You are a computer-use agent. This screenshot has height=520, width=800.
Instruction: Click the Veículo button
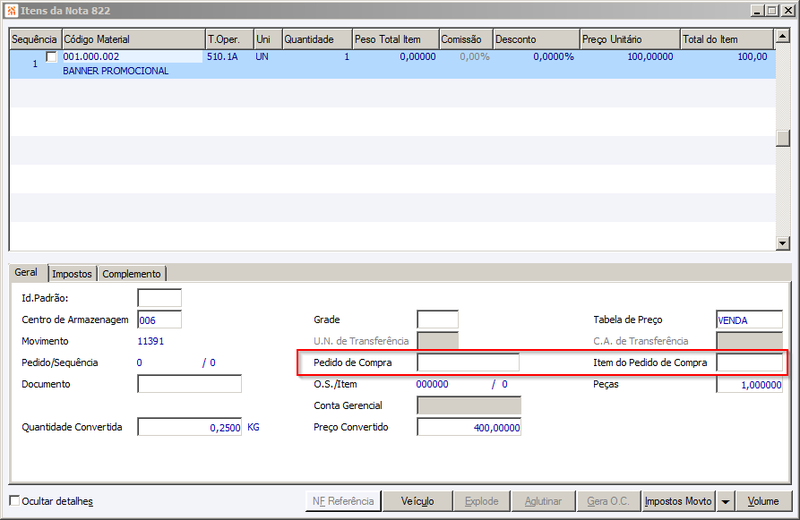coord(417,501)
